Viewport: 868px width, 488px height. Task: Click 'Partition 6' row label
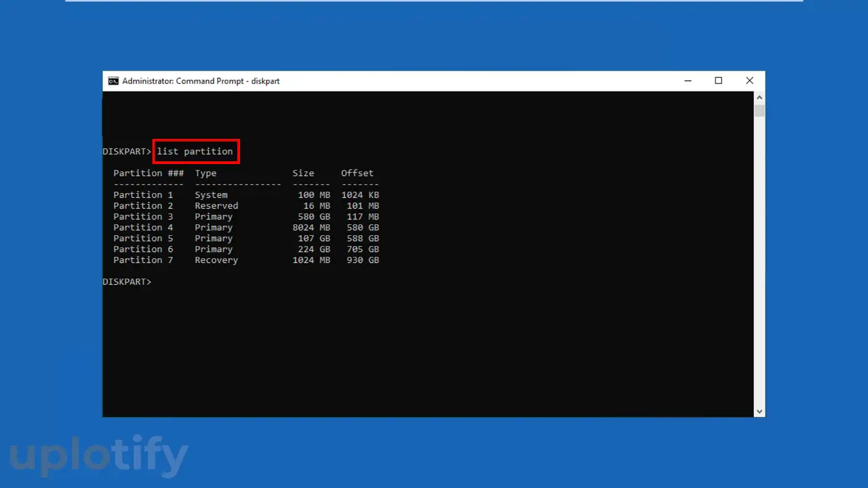[143, 249]
